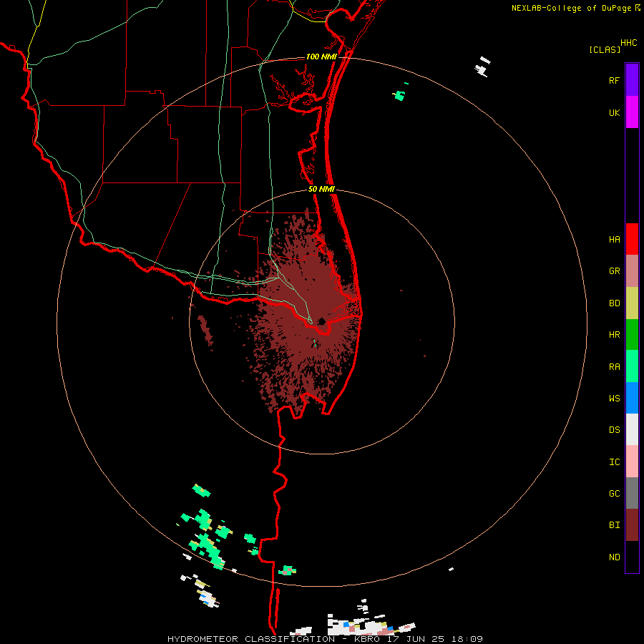Click the HHC product label
The image size is (644, 644).
628,43
